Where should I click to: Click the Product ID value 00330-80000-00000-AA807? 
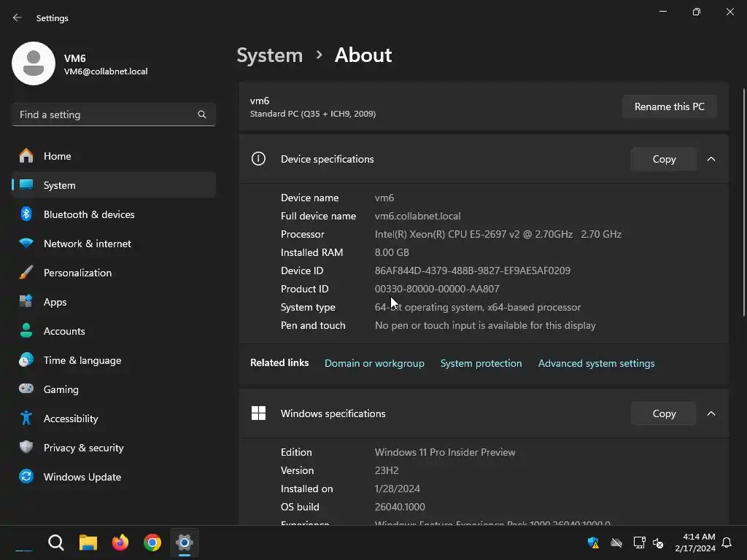(437, 289)
